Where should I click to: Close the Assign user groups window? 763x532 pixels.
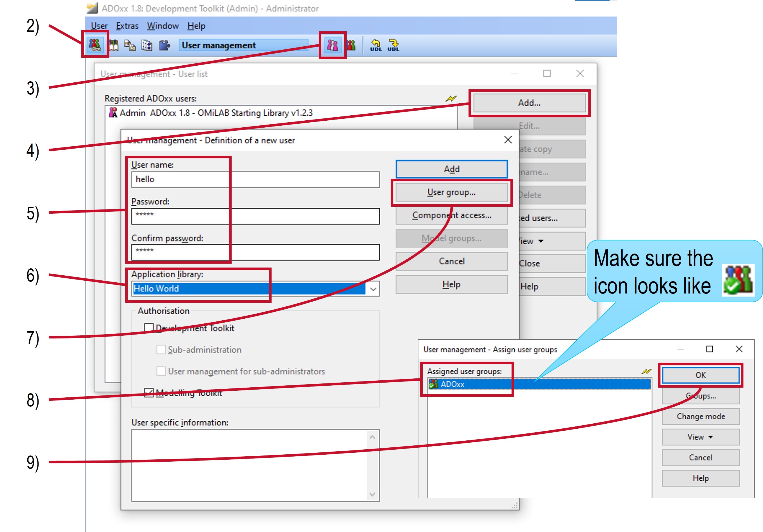(739, 349)
